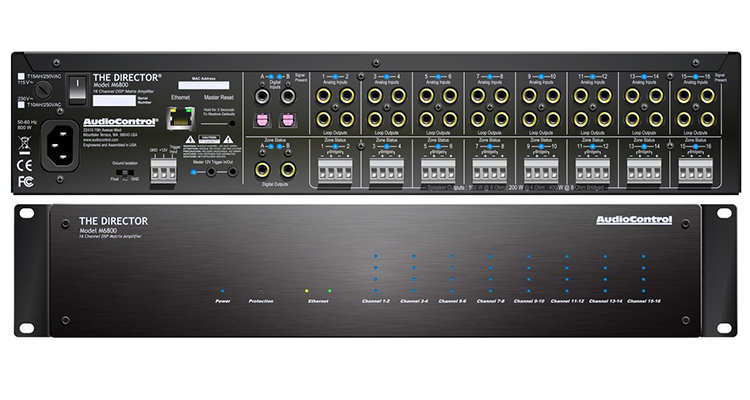Click the rear "Digital Outputs" label
Screen dimensions: 750x400
coord(275,184)
